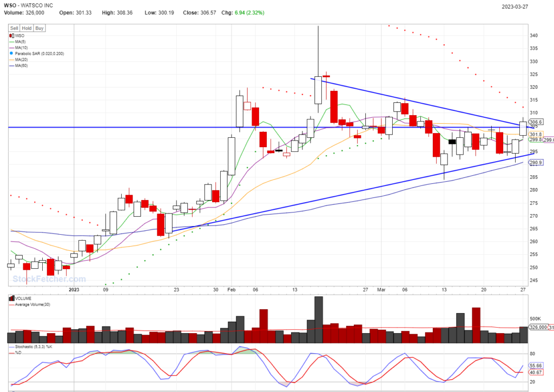Click the Hold button
The image size is (554, 392).
27,28
